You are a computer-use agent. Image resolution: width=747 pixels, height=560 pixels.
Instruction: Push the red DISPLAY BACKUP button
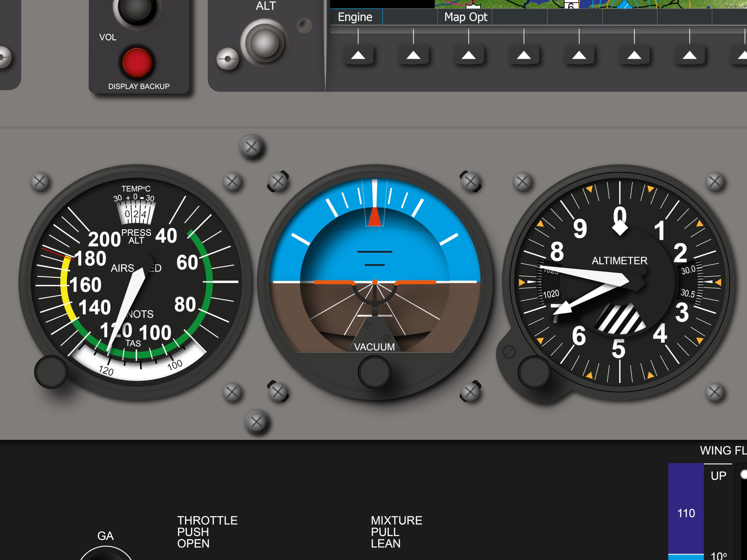[137, 63]
